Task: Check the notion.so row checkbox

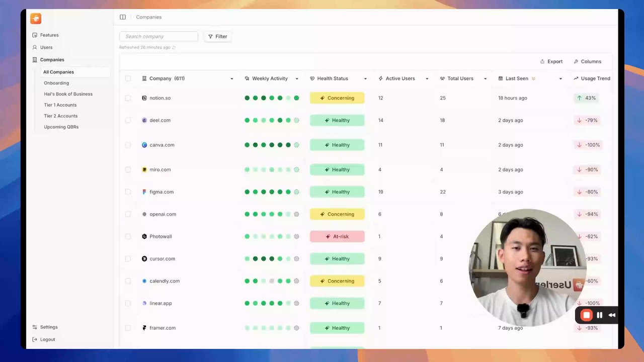Action: coord(128,98)
